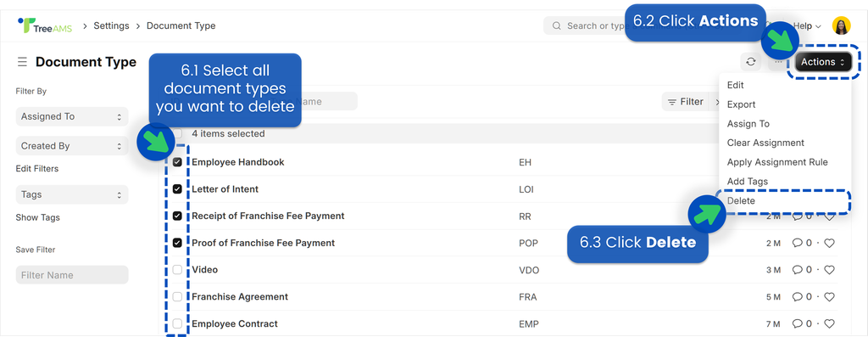This screenshot has height=337, width=868.
Task: Select the Franchise Agreement checkbox
Action: pos(177,297)
